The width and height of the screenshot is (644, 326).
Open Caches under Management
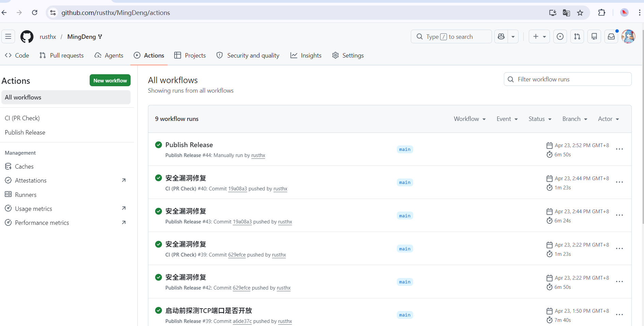pyautogui.click(x=24, y=167)
